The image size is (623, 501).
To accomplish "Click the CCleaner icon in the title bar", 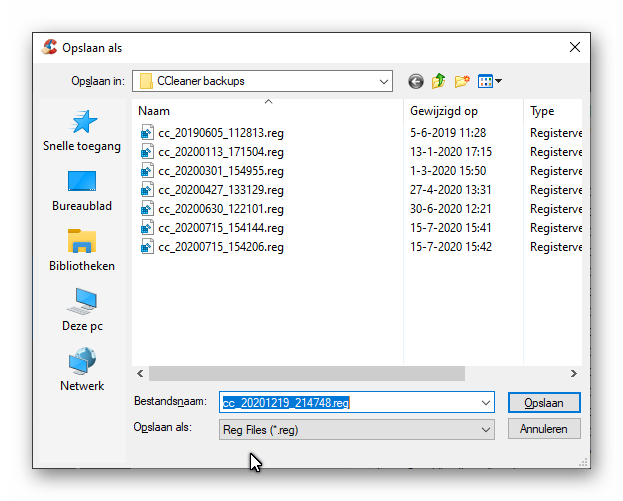I will click(x=50, y=47).
